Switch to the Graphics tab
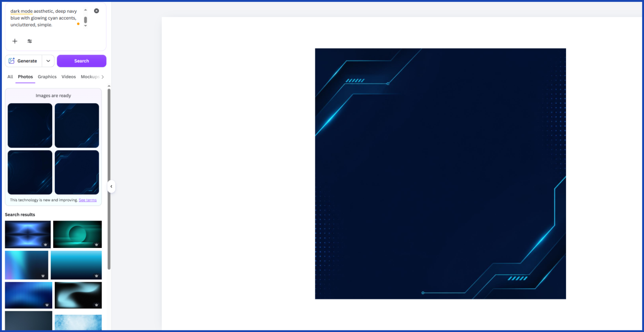The height and width of the screenshot is (332, 644). (47, 77)
